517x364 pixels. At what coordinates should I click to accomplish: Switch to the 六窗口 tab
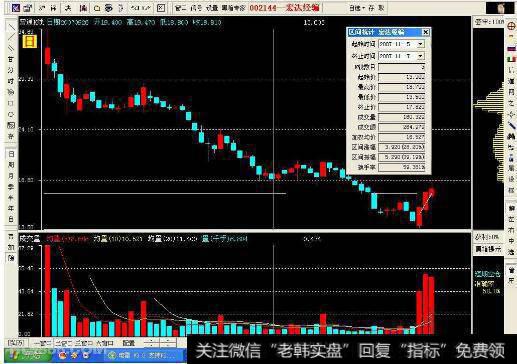[104, 343]
